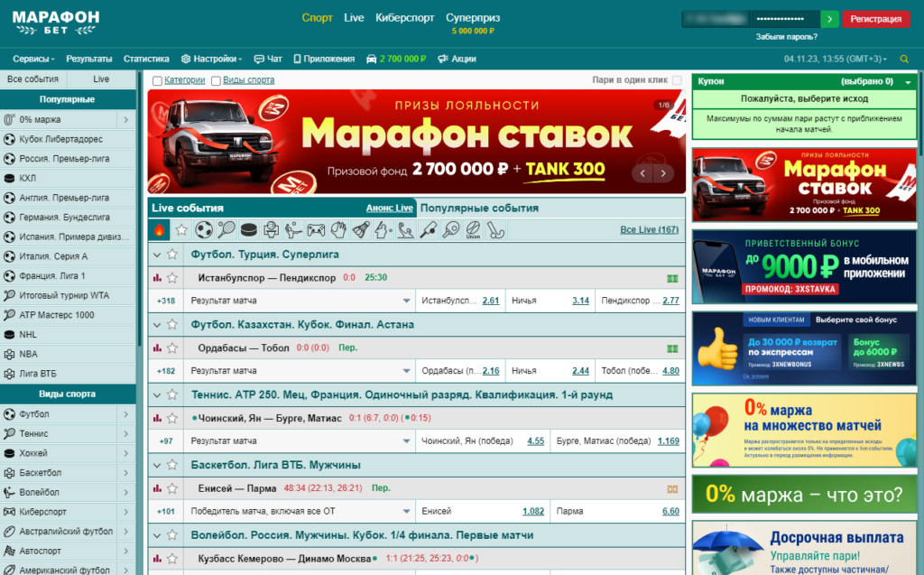Show previous banner slide arrow

642,173
